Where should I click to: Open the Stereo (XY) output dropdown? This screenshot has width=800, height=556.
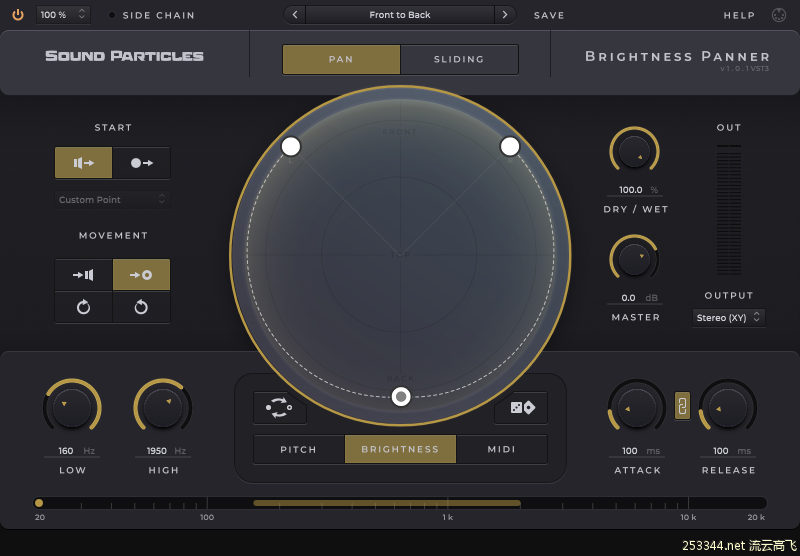(x=729, y=317)
